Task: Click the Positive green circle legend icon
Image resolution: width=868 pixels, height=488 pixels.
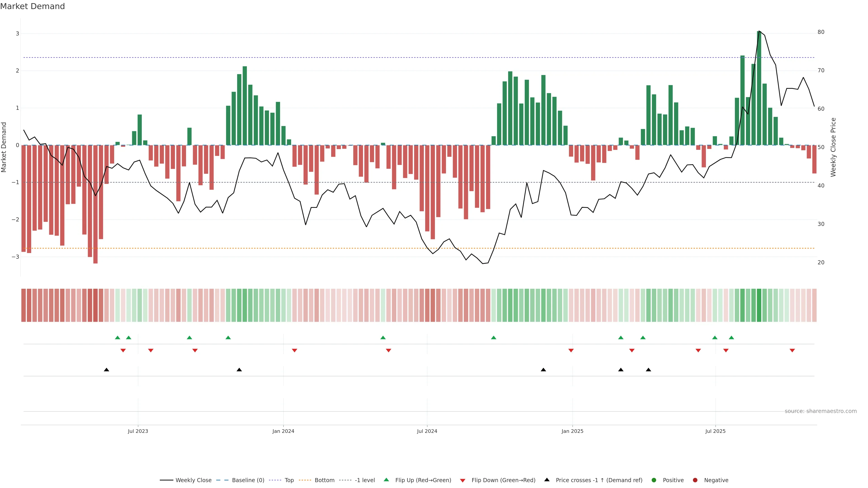Action: (x=654, y=480)
